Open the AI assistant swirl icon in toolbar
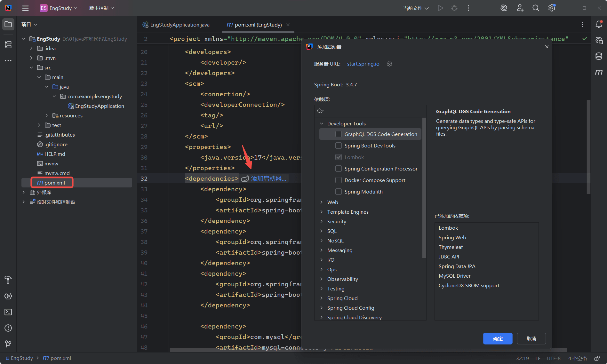607x364 pixels. point(504,8)
